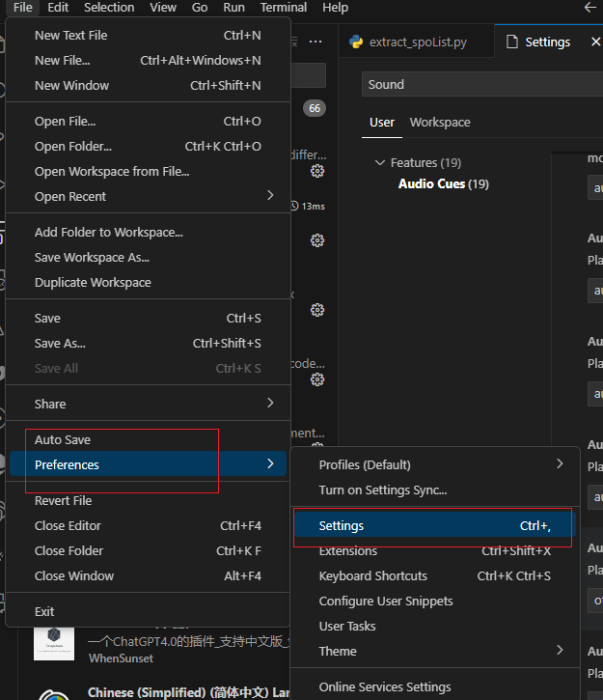Select Open Folder... entry
The height and width of the screenshot is (700, 603).
(x=148, y=146)
